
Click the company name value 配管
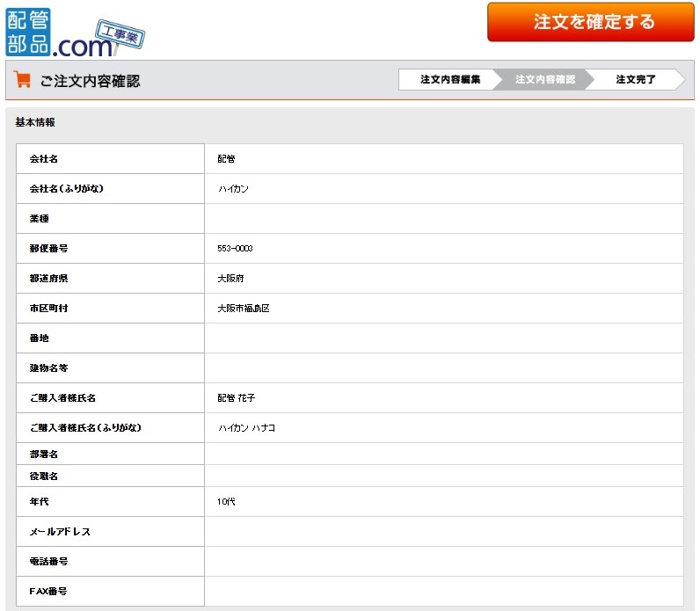click(226, 159)
